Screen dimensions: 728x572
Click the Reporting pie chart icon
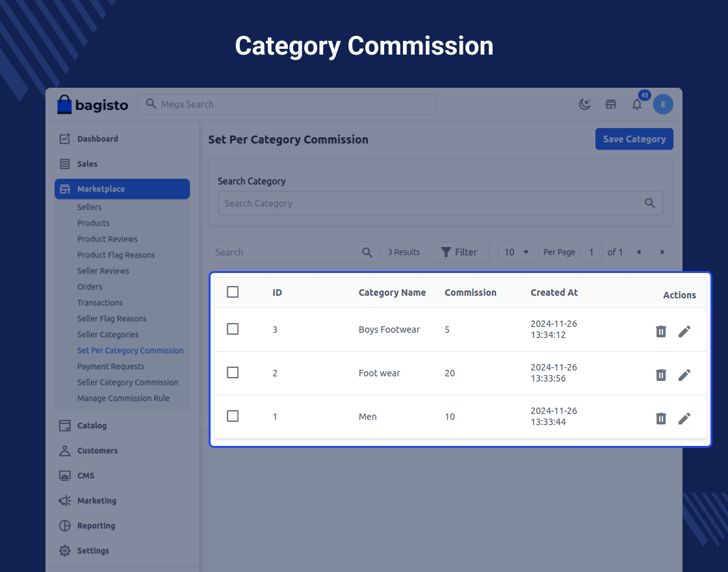tap(64, 526)
